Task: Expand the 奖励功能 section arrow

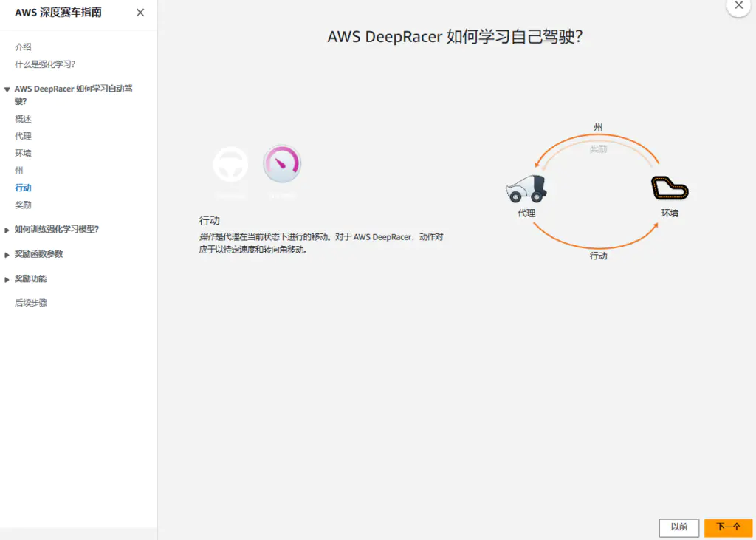Action: pyautogui.click(x=7, y=279)
